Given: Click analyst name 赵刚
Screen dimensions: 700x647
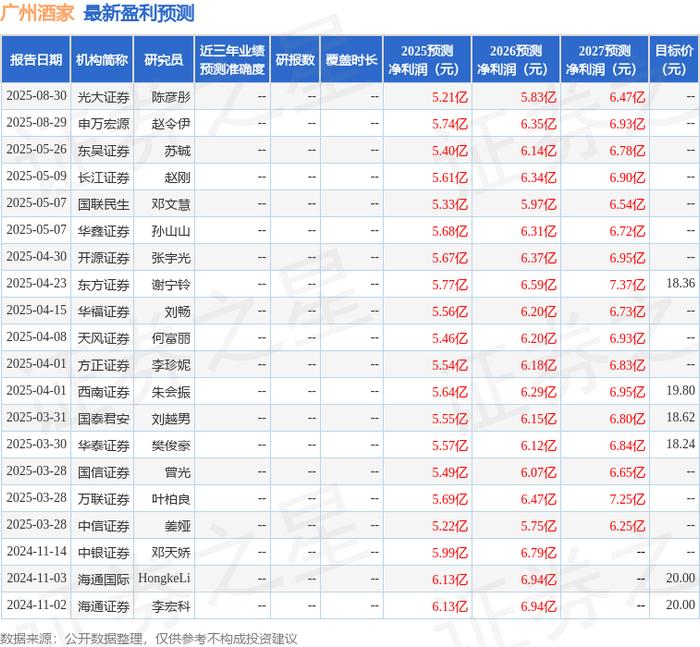Looking at the screenshot, I should pyautogui.click(x=178, y=177).
